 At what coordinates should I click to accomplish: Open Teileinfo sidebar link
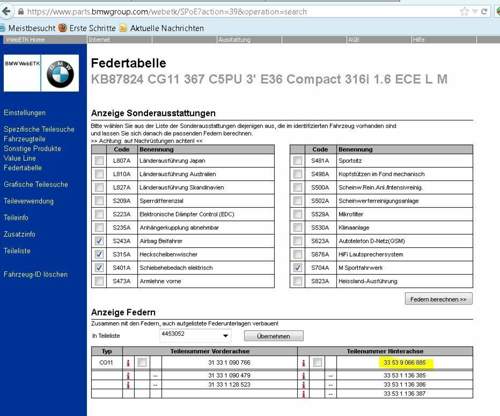coord(16,218)
